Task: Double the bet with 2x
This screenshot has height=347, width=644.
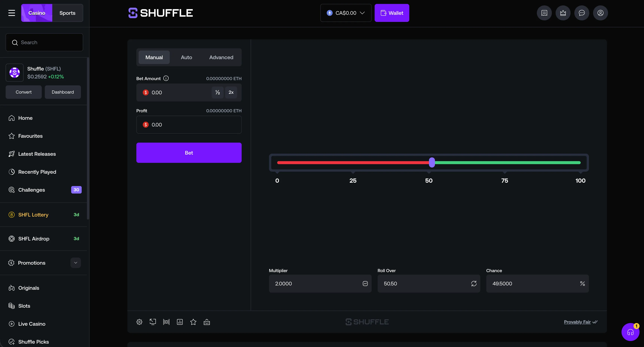Action: [231, 92]
